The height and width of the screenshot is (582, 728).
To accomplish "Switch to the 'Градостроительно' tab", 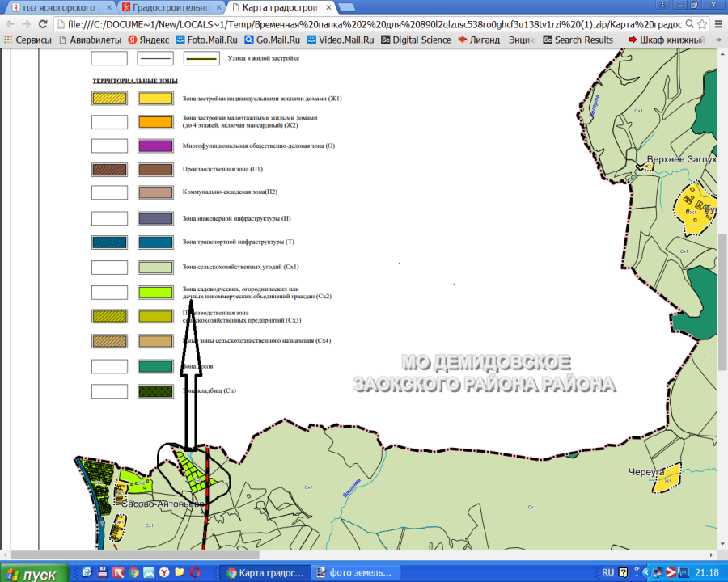I will [171, 7].
